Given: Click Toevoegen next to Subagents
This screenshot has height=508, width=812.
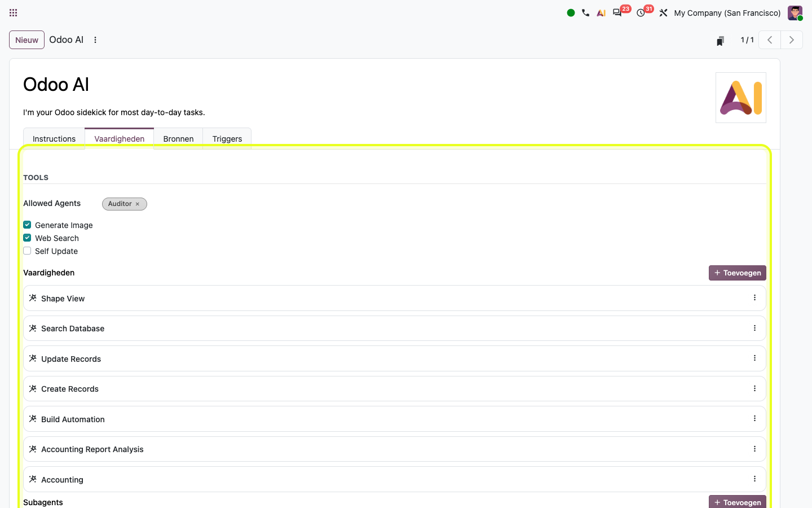Looking at the screenshot, I should point(737,502).
